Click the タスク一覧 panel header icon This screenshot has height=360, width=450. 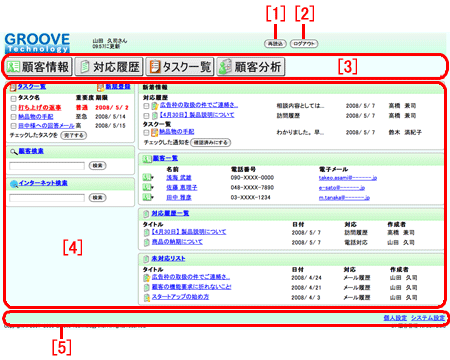13,87
